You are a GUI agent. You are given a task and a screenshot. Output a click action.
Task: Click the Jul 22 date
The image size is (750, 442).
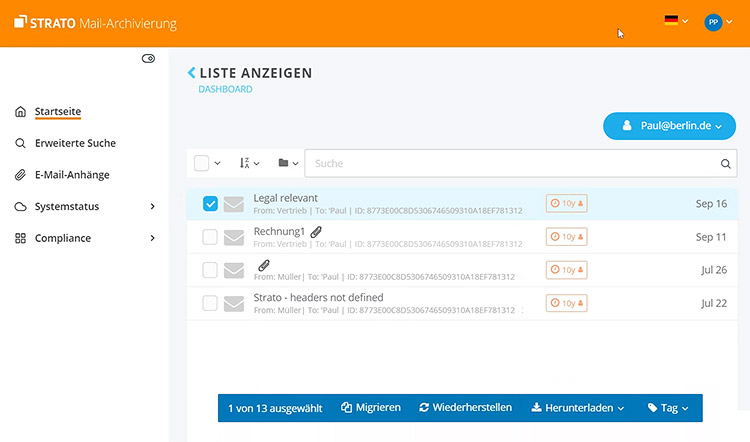714,303
